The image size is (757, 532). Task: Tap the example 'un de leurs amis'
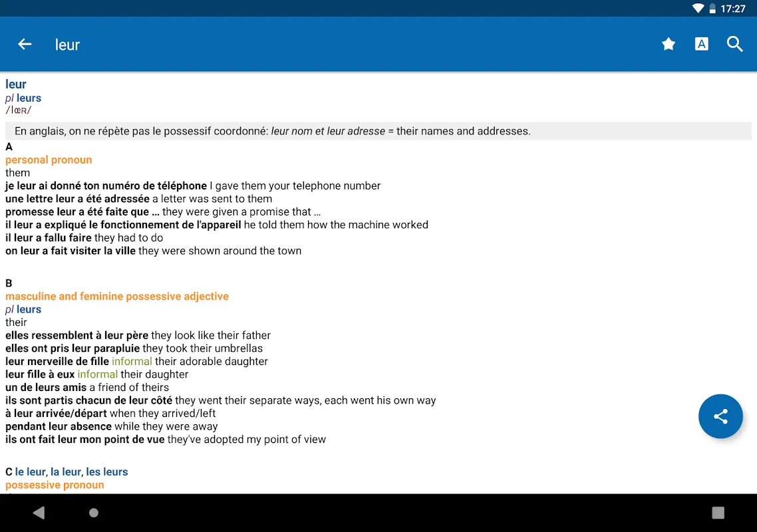coord(46,388)
